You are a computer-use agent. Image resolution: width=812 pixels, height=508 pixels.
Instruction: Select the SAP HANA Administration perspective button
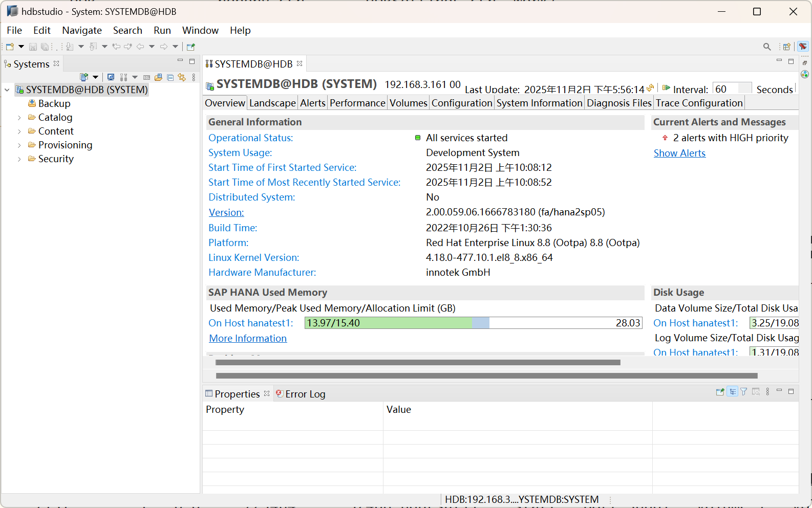[803, 47]
